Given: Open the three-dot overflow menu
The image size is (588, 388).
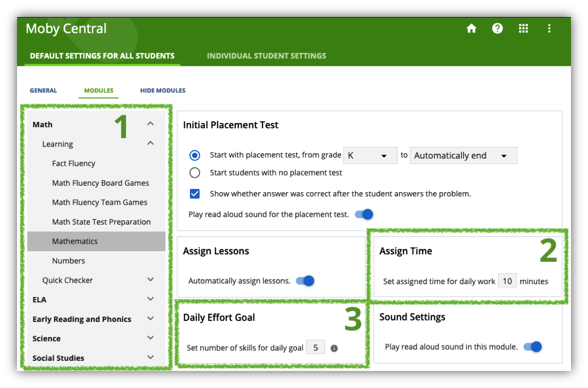Looking at the screenshot, I should pos(549,28).
